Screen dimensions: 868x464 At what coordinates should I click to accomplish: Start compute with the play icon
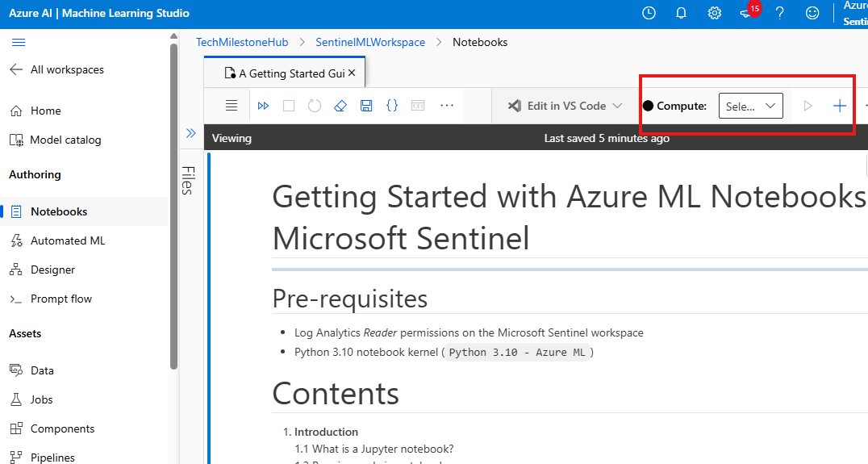(807, 106)
